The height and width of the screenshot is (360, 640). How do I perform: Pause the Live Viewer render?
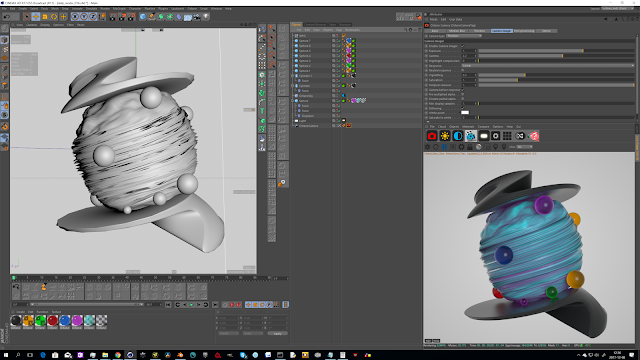[444, 147]
